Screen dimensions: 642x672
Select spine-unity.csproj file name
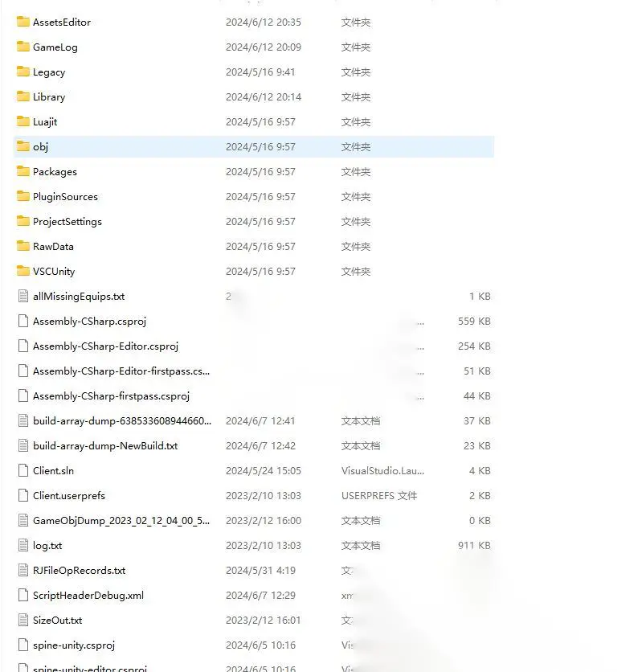click(74, 645)
